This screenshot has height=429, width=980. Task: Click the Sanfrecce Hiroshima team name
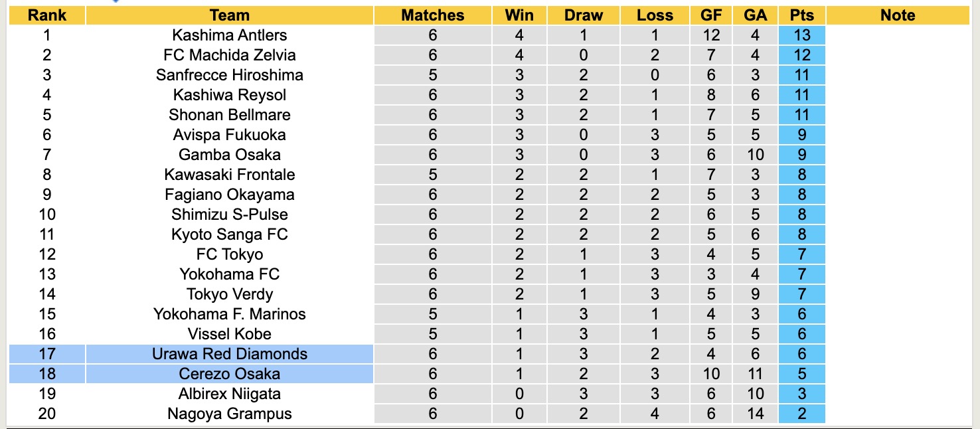229,75
